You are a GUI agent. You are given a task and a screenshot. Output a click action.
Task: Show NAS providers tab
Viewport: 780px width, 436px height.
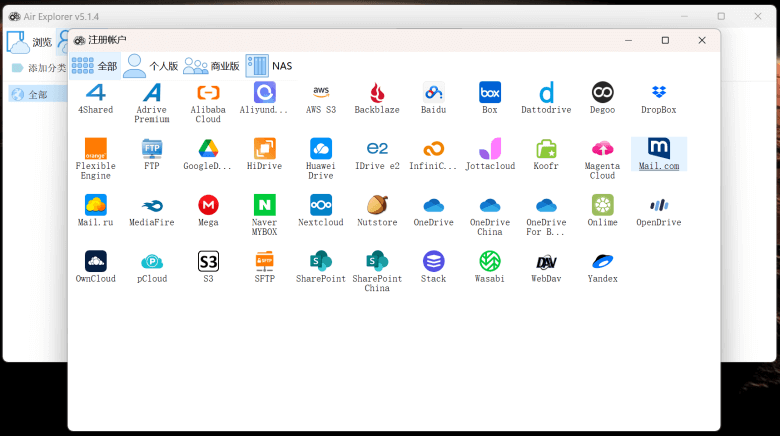pos(269,66)
